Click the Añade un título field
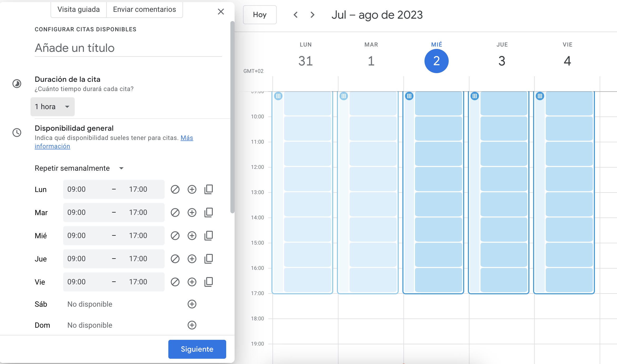The height and width of the screenshot is (364, 617). pyautogui.click(x=128, y=48)
